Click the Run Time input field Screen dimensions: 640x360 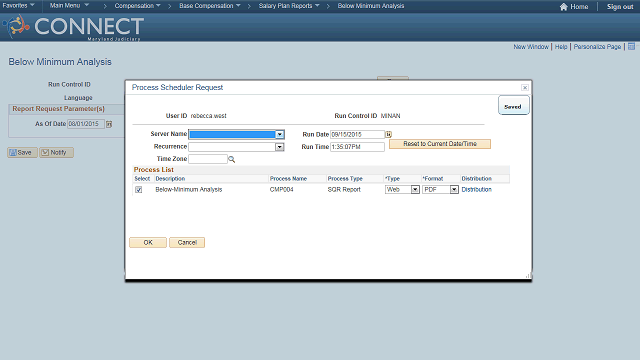point(357,147)
